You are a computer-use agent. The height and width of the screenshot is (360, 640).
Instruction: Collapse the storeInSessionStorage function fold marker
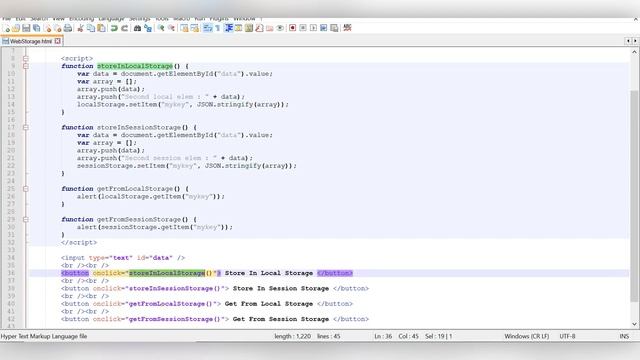pyautogui.click(x=26, y=127)
